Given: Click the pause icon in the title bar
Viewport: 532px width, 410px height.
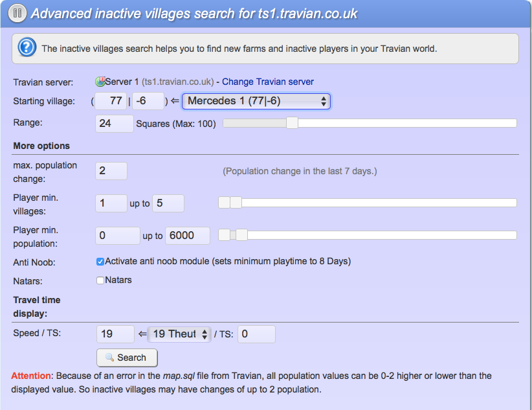Looking at the screenshot, I should pyautogui.click(x=17, y=13).
